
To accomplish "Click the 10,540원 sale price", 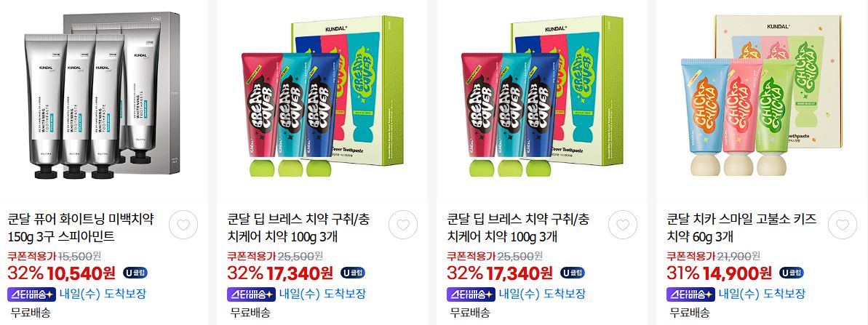I will [x=81, y=273].
